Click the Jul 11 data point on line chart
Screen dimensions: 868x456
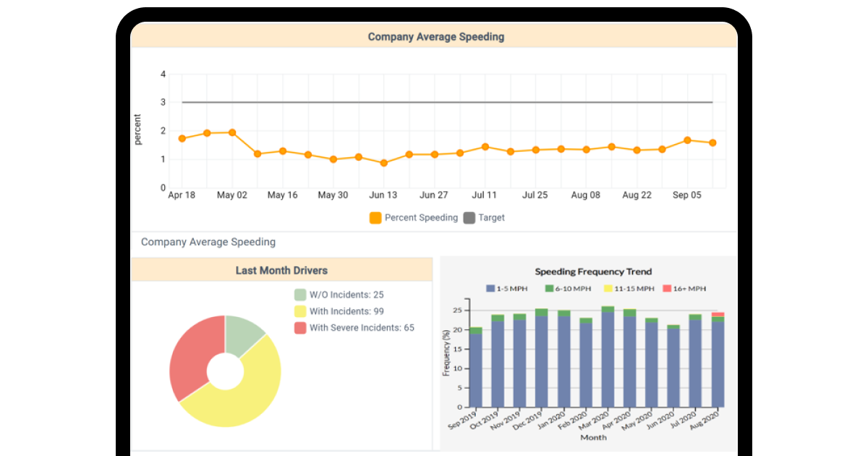485,147
